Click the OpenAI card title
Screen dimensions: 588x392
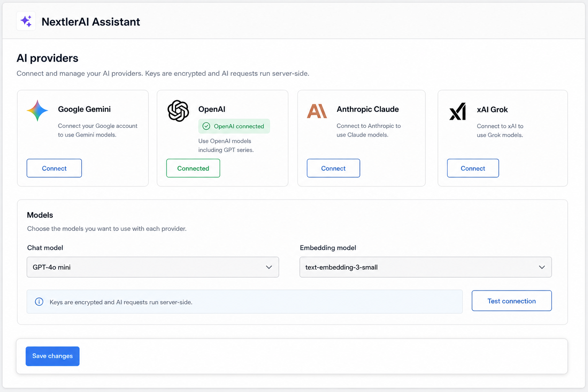point(212,109)
